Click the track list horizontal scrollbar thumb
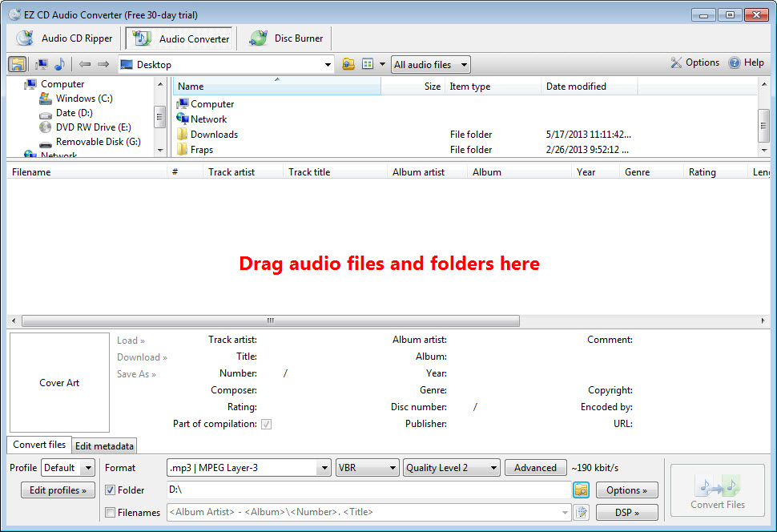Image resolution: width=777 pixels, height=532 pixels. (271, 320)
